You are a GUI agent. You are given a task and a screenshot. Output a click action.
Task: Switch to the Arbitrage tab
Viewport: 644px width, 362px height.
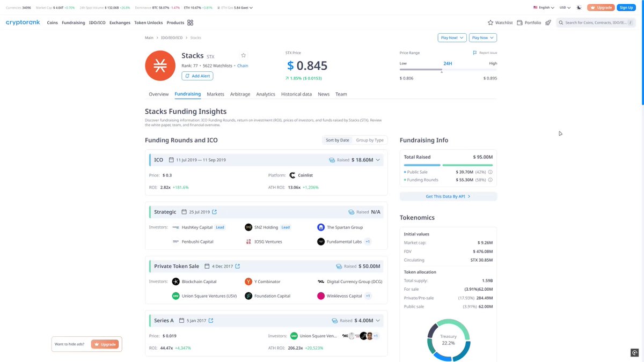tap(240, 94)
